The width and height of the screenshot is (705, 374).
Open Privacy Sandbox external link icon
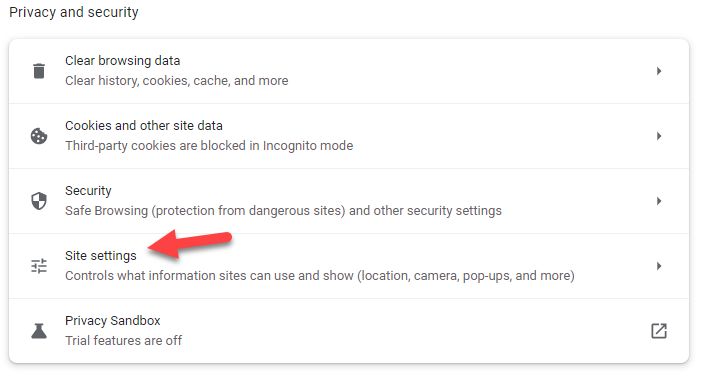pos(659,331)
